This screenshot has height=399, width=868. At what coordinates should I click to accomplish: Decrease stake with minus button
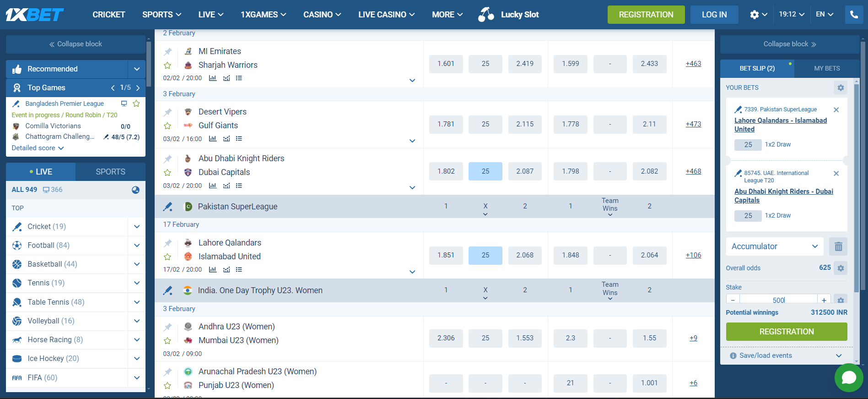coord(733,300)
